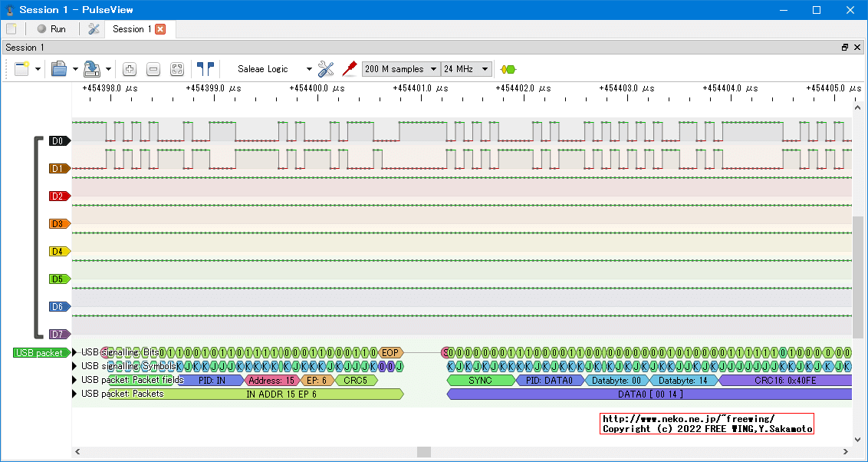
Task: Click the Add protocol decoder icon
Action: coord(508,69)
